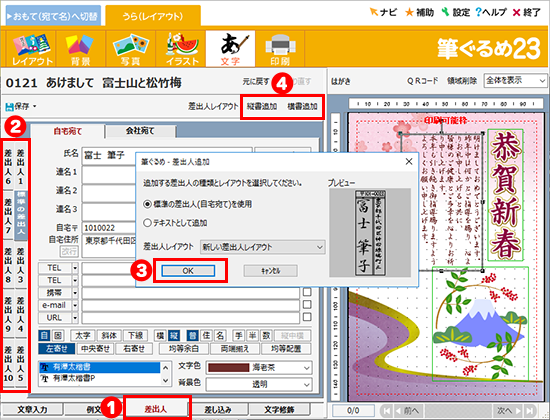This screenshot has height=420, width=550.
Task: Jump to first record in navigator
Action: click(387, 410)
